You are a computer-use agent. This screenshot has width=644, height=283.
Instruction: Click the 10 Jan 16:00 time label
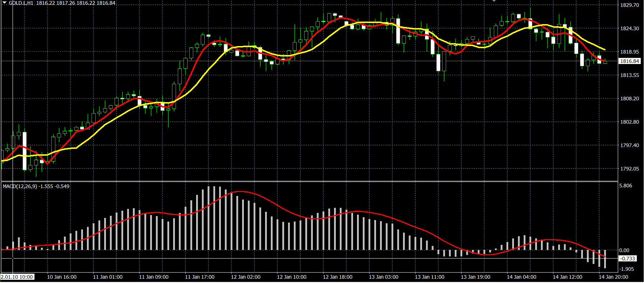click(x=62, y=277)
